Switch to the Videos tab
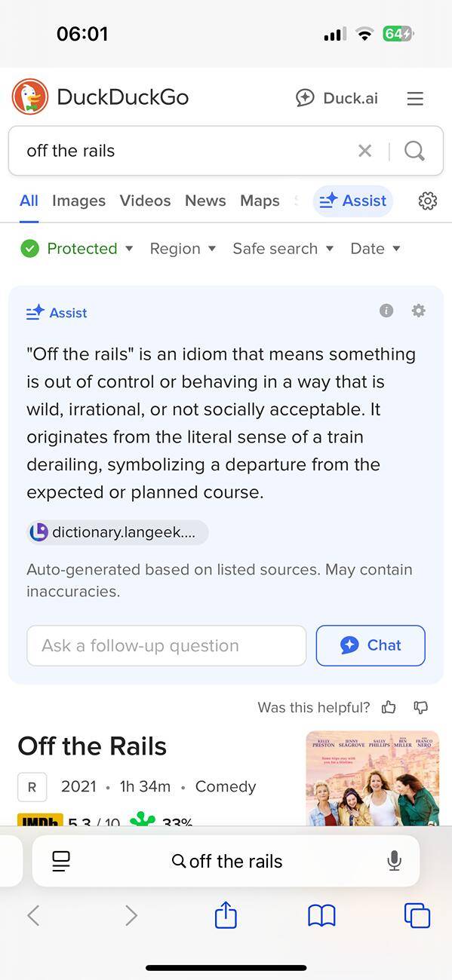This screenshot has height=980, width=452. (145, 201)
